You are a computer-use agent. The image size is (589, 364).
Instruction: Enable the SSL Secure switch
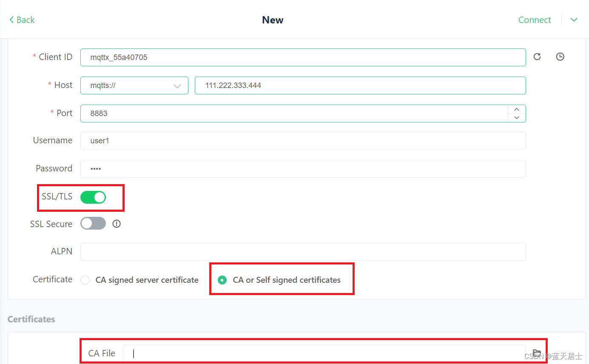pos(93,223)
